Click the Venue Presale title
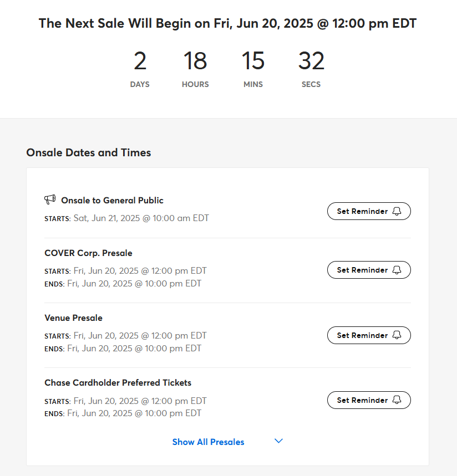This screenshot has width=457, height=476. pos(74,318)
